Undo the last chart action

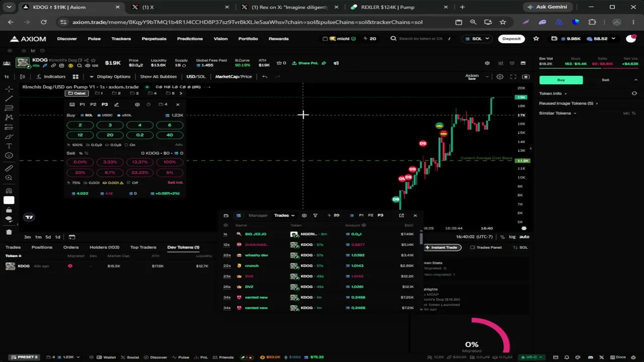tap(265, 76)
